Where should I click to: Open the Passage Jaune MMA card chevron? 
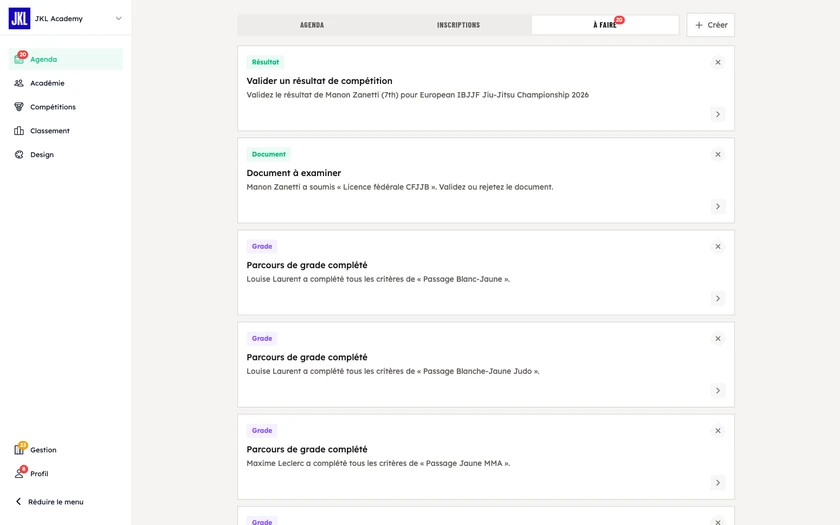click(x=718, y=483)
